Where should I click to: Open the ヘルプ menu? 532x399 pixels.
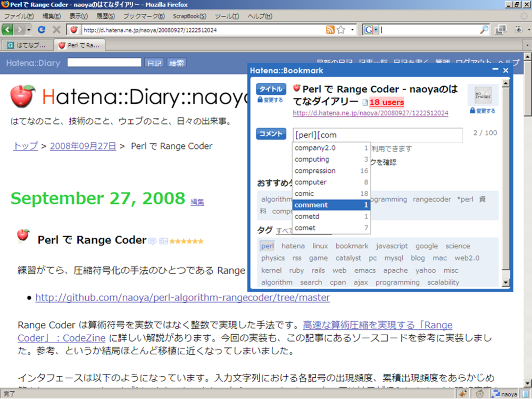(x=260, y=16)
